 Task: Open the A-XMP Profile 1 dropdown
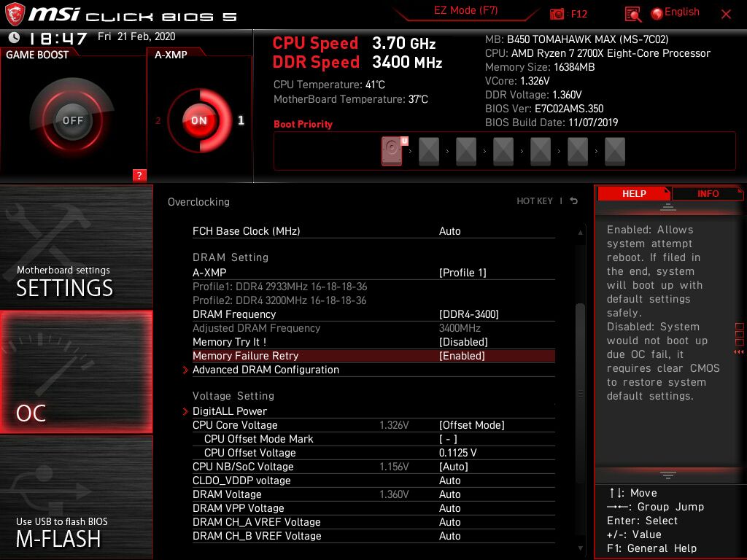(462, 273)
